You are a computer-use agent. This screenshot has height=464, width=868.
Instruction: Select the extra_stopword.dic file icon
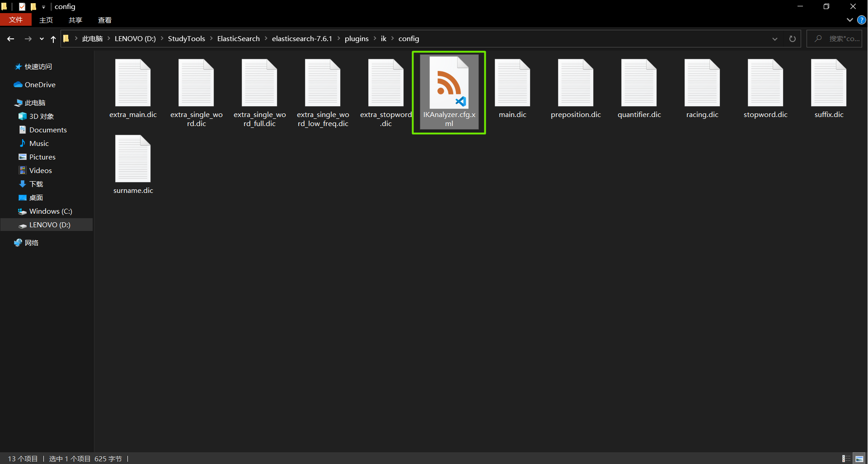(386, 83)
